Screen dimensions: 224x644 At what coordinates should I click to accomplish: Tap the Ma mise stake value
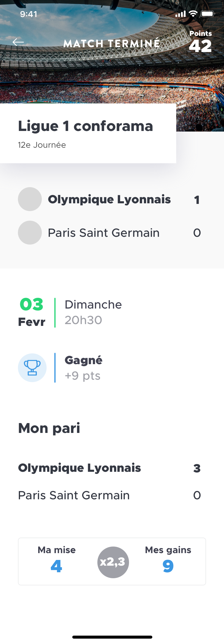[x=56, y=566]
